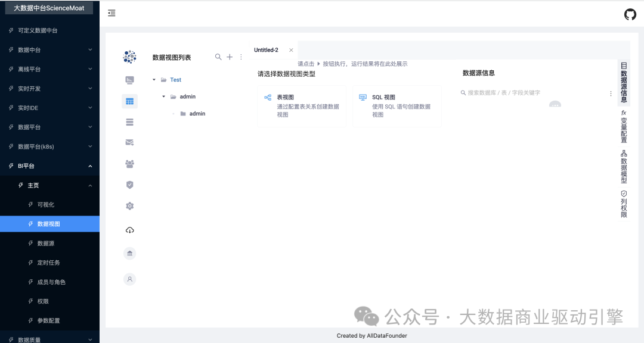
Task: Click the cloud download icon in icon rail
Action: point(129,230)
